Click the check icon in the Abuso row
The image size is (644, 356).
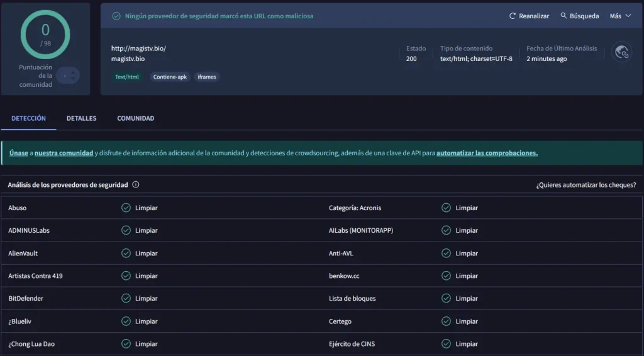coord(126,208)
